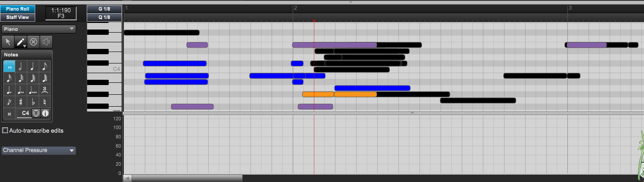Expand the pencil tool options arrow
The width and height of the screenshot is (644, 182).
[x=25, y=45]
